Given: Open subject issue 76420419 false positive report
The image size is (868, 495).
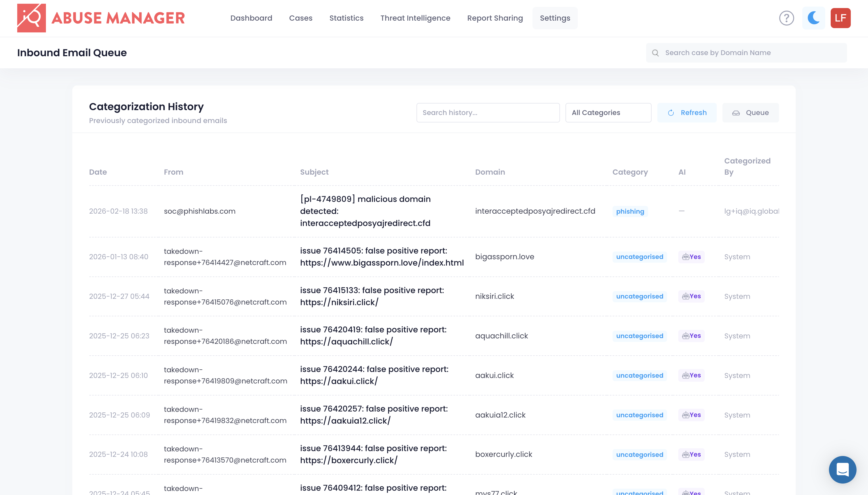Looking at the screenshot, I should tap(373, 336).
